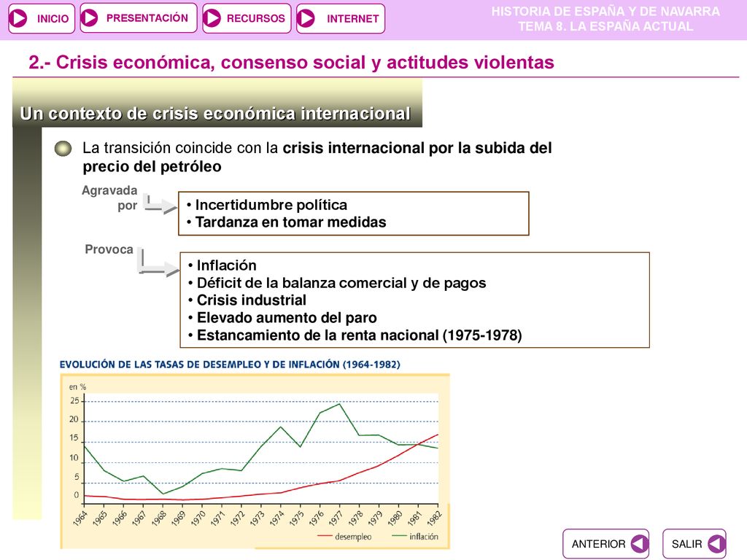Viewport: 747px width, 560px height.
Task: Select the text 'Incertidumbre política'
Action: pyautogui.click(x=271, y=205)
